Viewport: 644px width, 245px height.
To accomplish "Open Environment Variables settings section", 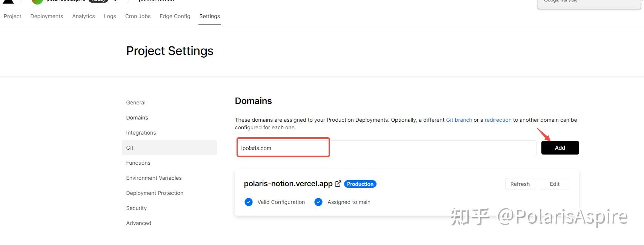I will 154,178.
